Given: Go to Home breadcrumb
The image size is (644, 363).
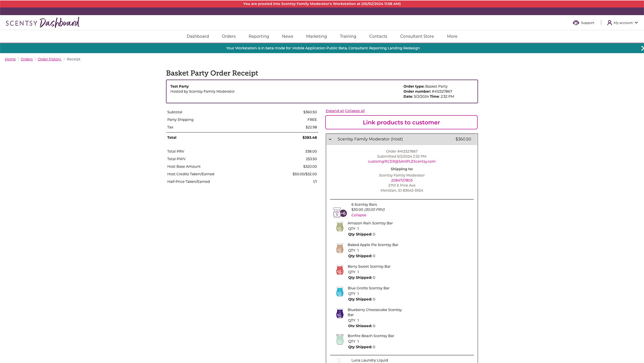Looking at the screenshot, I should (10, 59).
